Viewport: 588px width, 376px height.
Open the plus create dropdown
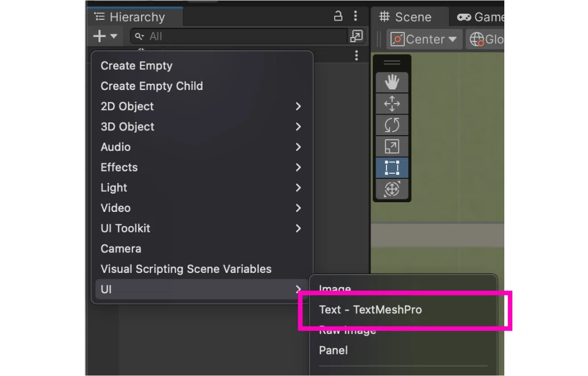105,36
